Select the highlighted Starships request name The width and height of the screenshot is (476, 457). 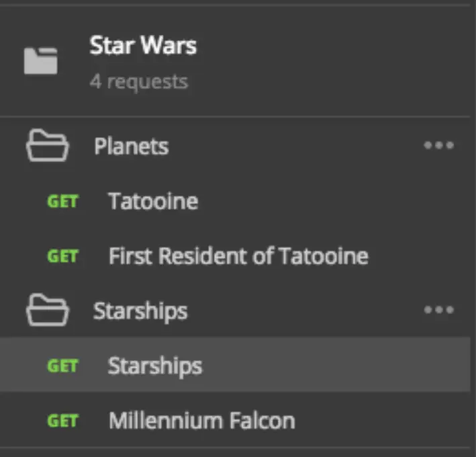pos(155,366)
